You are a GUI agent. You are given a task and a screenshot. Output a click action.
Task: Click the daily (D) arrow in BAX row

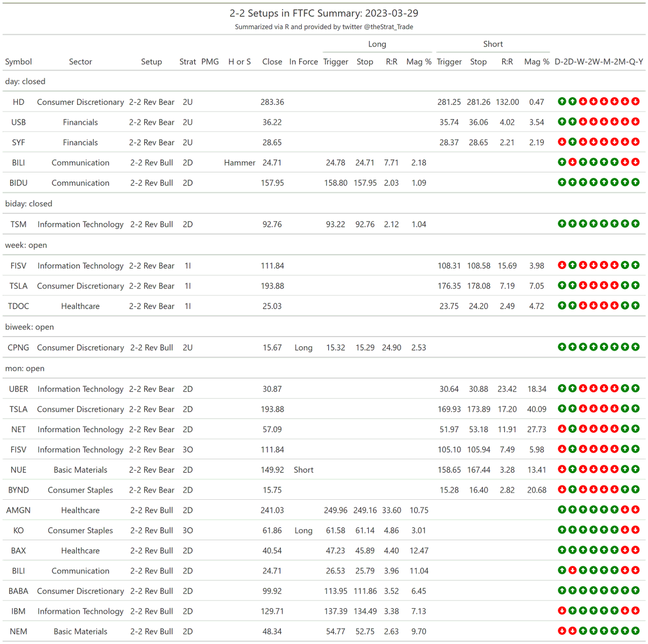pos(562,550)
